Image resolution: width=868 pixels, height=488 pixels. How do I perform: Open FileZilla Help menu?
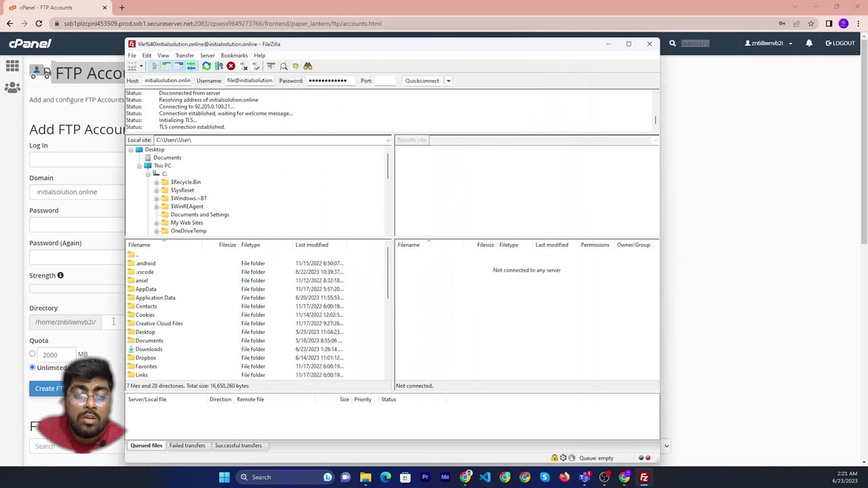coord(260,56)
